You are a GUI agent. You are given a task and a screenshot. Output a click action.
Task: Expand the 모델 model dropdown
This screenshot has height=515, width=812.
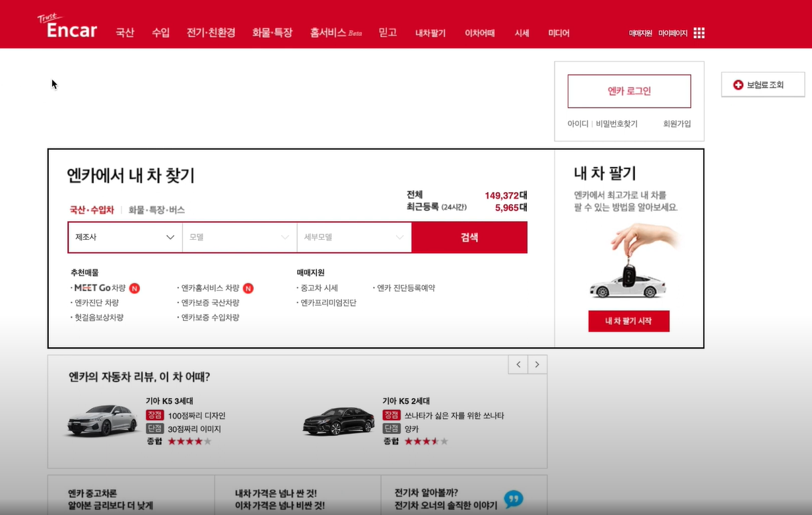point(239,237)
